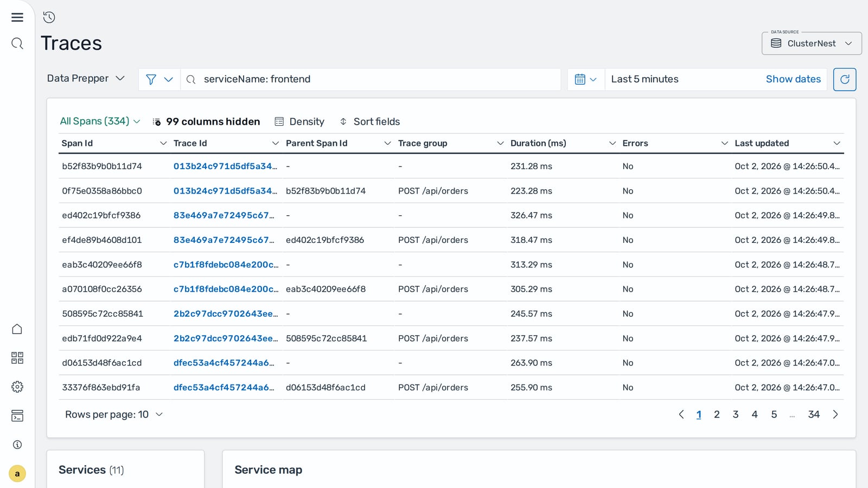The image size is (868, 488).
Task: Open the Density display options
Action: (x=299, y=121)
